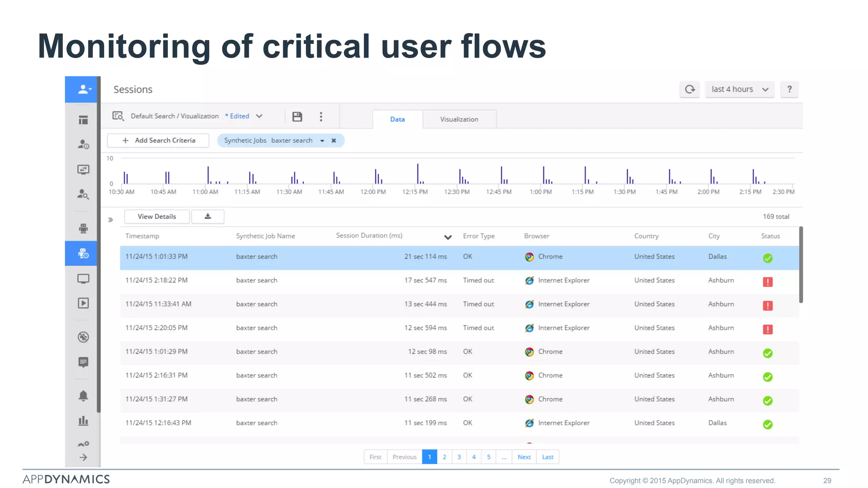868x488 pixels.
Task: Click the Edited link in search bar
Action: click(x=237, y=116)
